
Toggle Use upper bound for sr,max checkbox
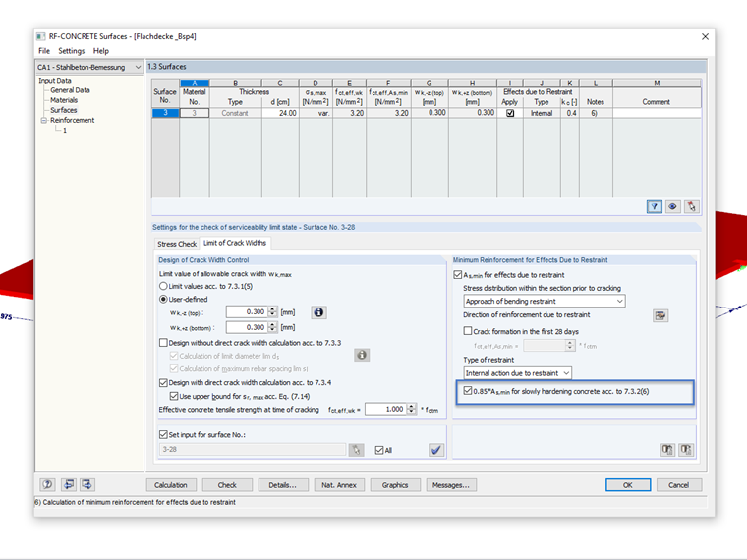(x=174, y=396)
